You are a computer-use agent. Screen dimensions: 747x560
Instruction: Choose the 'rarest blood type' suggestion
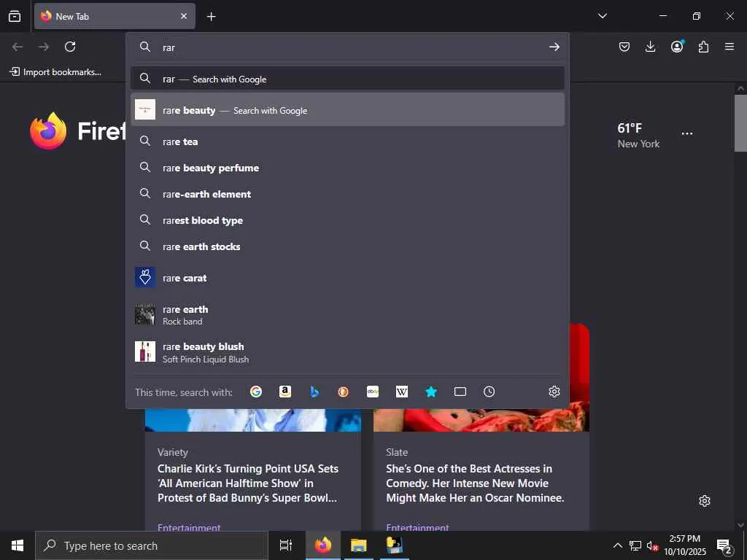click(x=348, y=220)
